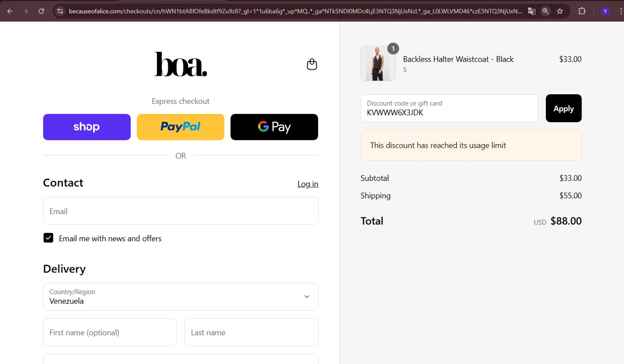Viewport: 624px width, 364px height.
Task: Click the First name (optional) field
Action: coord(110,332)
